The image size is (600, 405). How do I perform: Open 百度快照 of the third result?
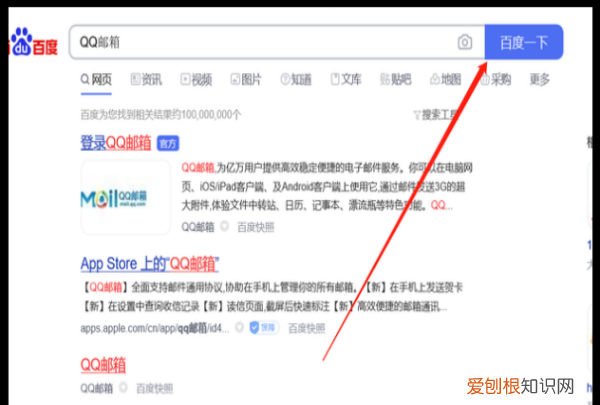[155, 389]
